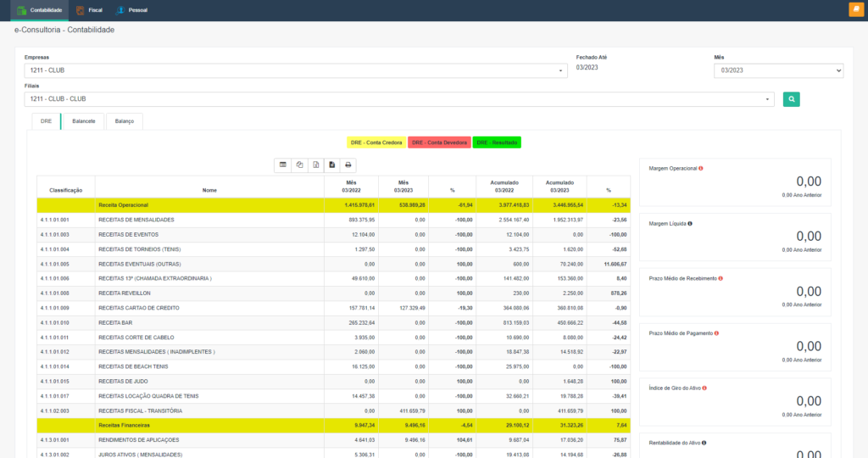Sort by the Acumulado 03/2022 column header
This screenshot has width=868, height=458.
(504, 187)
